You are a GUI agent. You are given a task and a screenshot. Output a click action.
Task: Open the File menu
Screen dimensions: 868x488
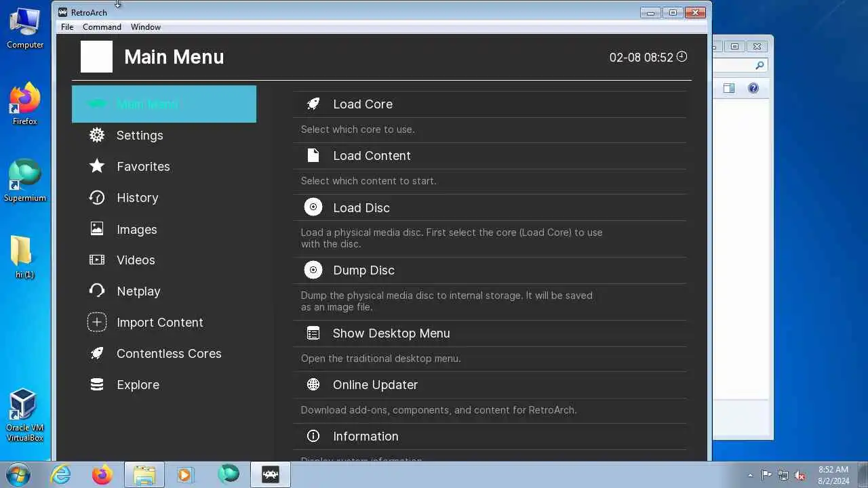point(67,27)
